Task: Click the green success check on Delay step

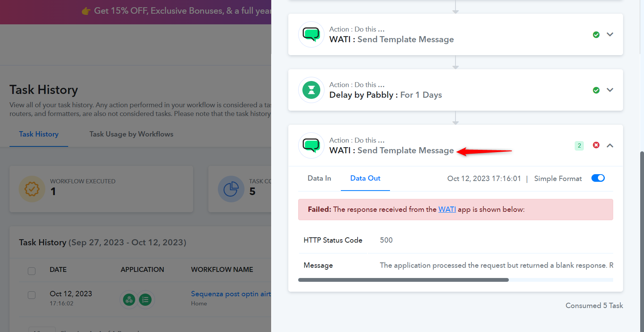Action: pos(596,90)
